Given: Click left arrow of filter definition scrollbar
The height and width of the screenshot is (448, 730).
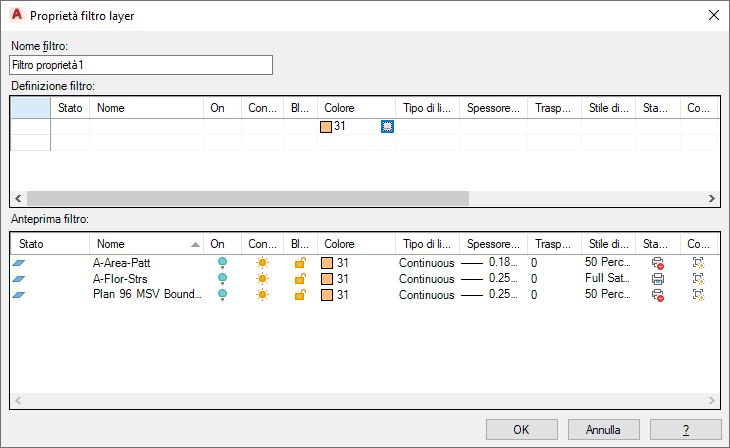Looking at the screenshot, I should pos(18,198).
